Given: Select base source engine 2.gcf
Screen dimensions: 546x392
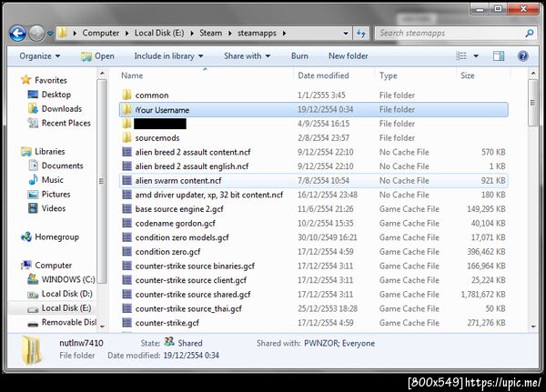Looking at the screenshot, I should [313, 209].
